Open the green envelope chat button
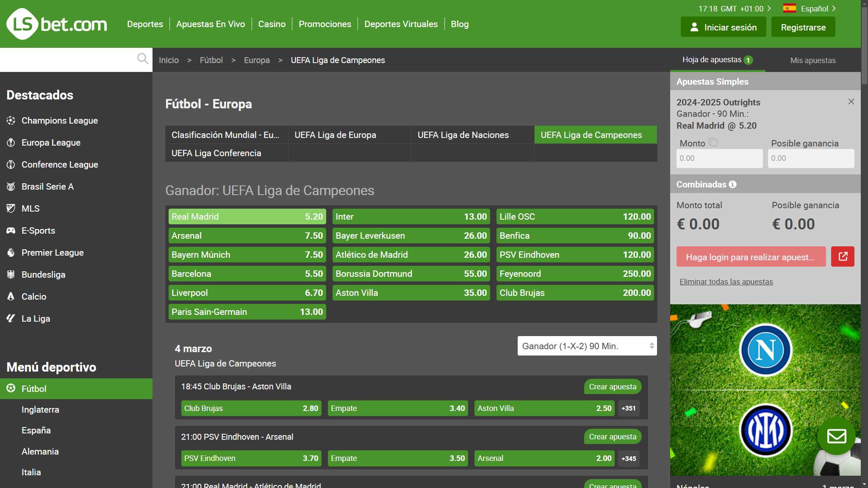The image size is (868, 488). pyautogui.click(x=837, y=436)
